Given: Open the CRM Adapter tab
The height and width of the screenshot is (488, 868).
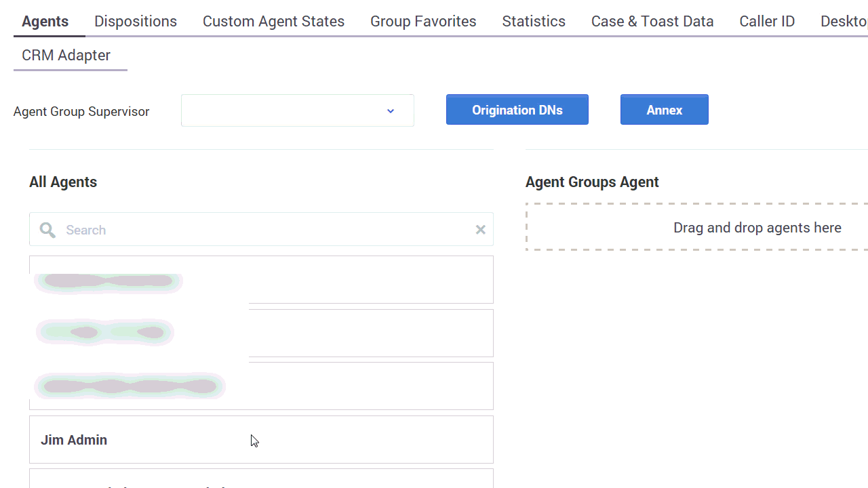Looking at the screenshot, I should [66, 55].
